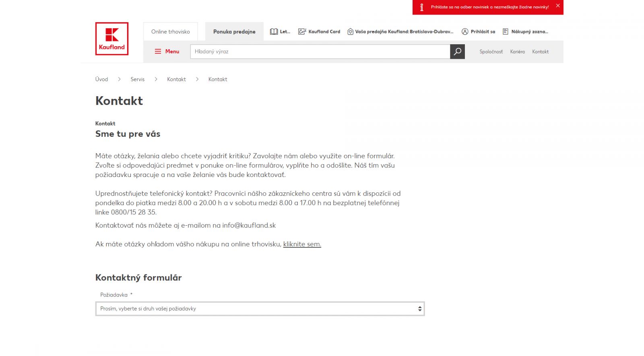Open Kariéra link in header
Image resolution: width=644 pixels, height=356 pixels.
pyautogui.click(x=517, y=52)
